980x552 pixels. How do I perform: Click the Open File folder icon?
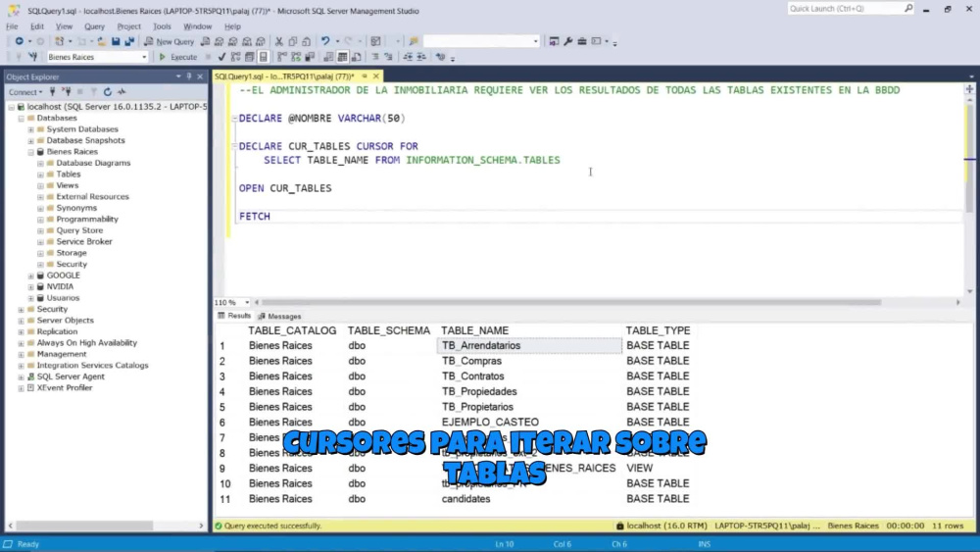(x=101, y=41)
